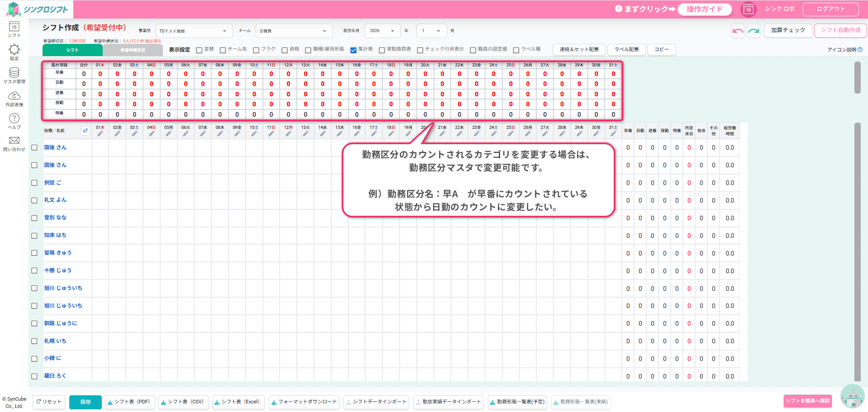Click the シフト自動作成 button

click(x=840, y=30)
